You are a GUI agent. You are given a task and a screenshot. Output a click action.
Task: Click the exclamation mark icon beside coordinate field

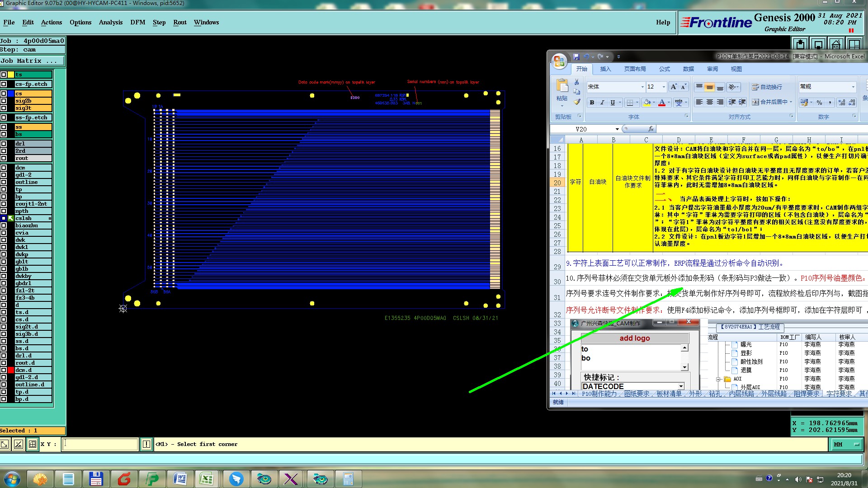[146, 444]
